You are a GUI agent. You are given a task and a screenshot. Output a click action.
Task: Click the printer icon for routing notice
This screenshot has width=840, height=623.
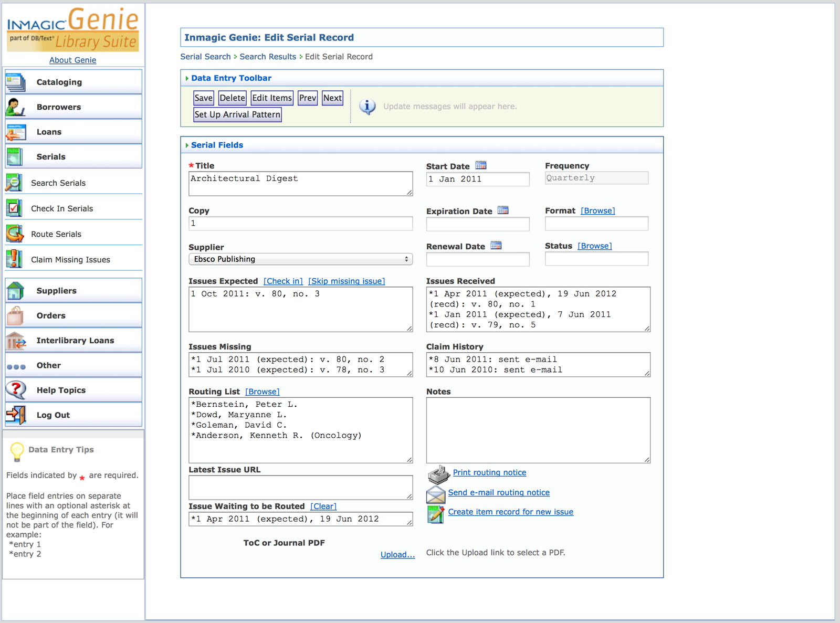click(x=438, y=474)
